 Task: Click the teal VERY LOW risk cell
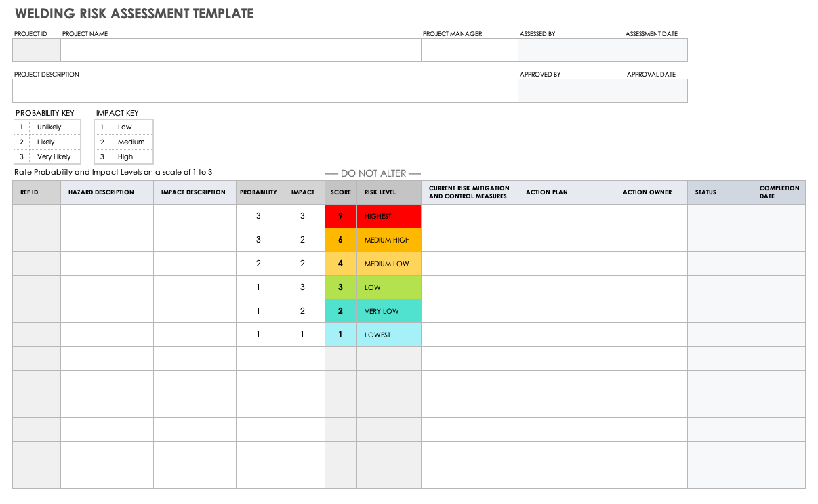(388, 311)
